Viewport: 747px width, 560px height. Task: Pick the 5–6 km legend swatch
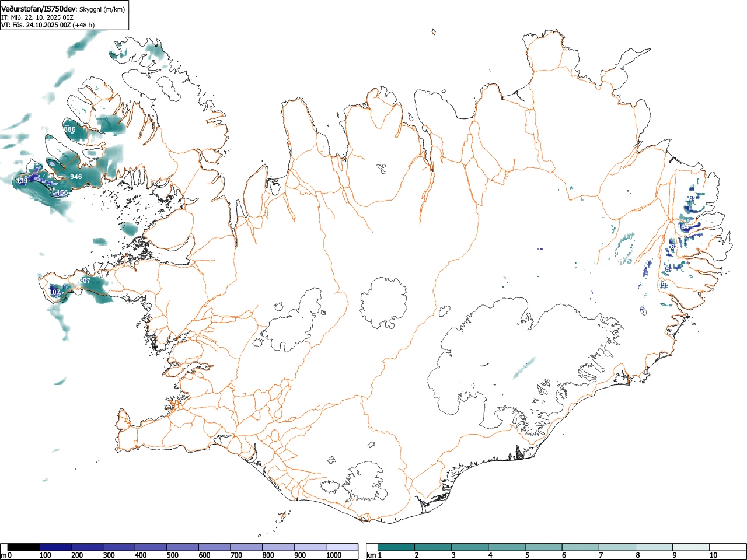544,547
